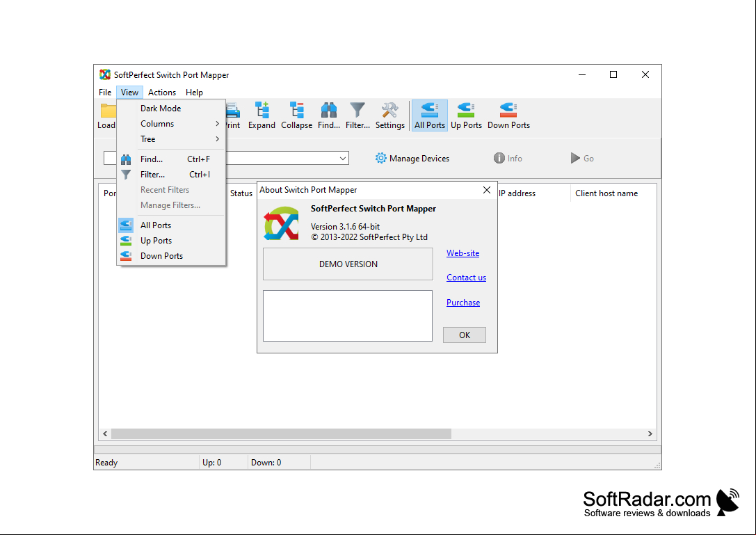Expand the Columns submenu
This screenshot has width=756, height=535.
(x=171, y=124)
